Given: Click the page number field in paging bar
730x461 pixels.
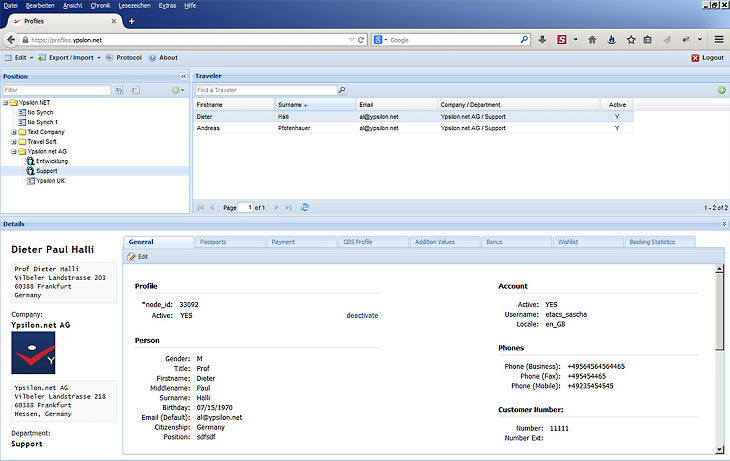Looking at the screenshot, I should pyautogui.click(x=245, y=208).
